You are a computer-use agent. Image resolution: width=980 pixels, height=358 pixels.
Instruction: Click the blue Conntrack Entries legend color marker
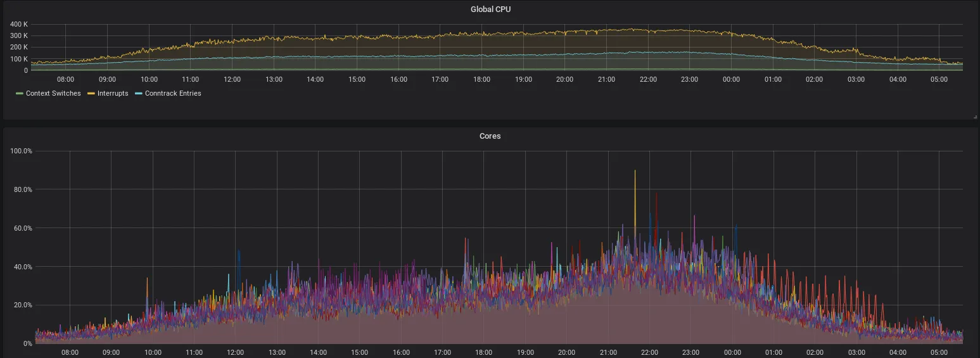click(139, 94)
